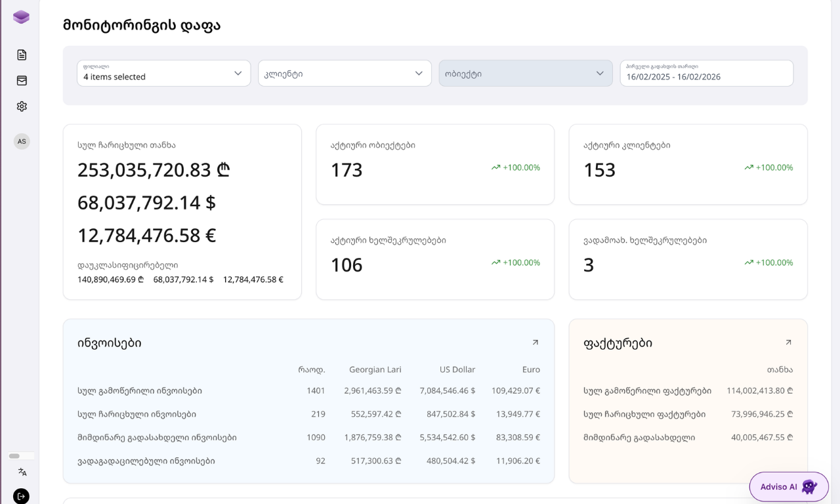
Task: Log out using the black exit icon
Action: (21, 496)
